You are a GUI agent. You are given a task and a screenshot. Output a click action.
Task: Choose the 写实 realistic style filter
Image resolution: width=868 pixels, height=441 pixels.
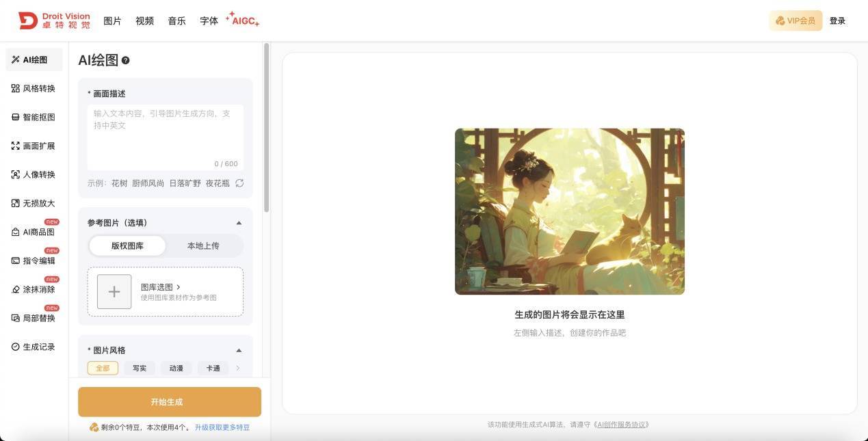click(140, 368)
